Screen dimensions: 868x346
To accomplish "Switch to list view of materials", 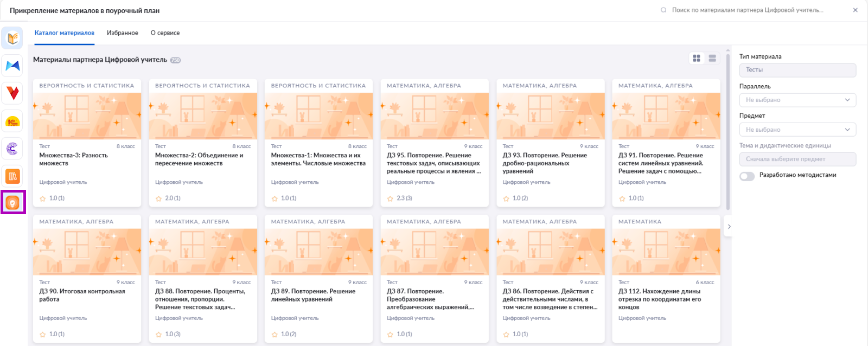I will (x=712, y=59).
